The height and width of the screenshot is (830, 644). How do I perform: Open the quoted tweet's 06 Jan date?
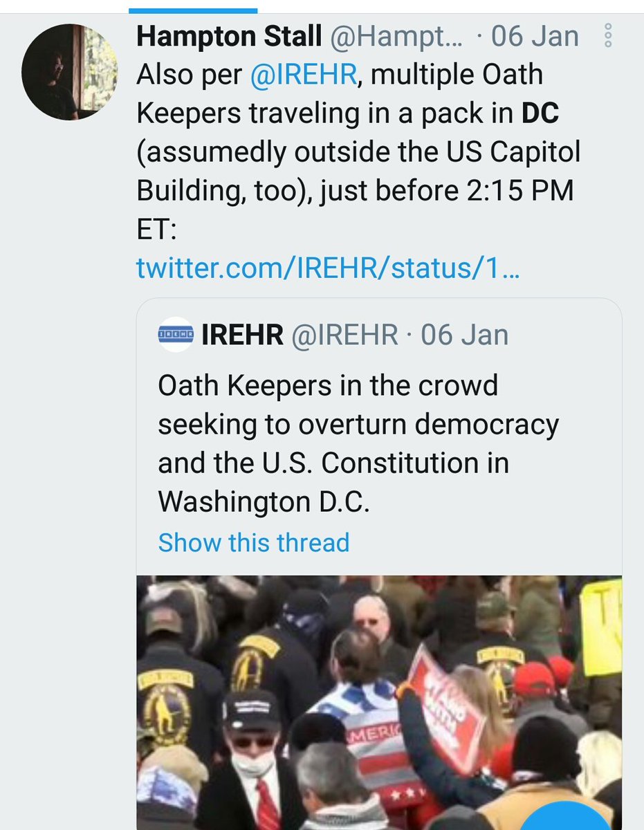point(464,335)
